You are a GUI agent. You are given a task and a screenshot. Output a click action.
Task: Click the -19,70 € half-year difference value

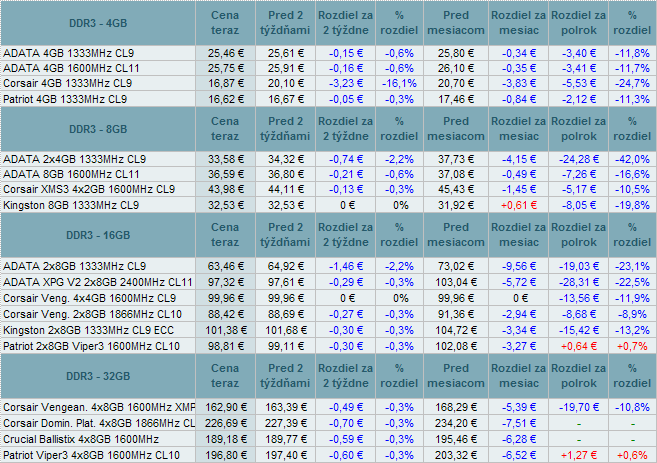[579, 407]
